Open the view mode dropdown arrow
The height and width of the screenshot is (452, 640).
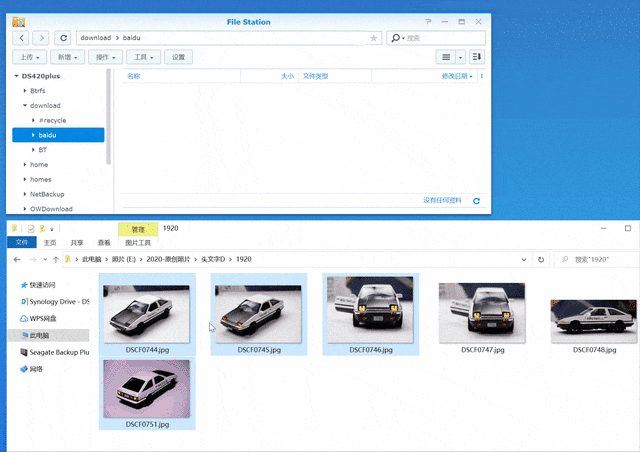pos(460,57)
